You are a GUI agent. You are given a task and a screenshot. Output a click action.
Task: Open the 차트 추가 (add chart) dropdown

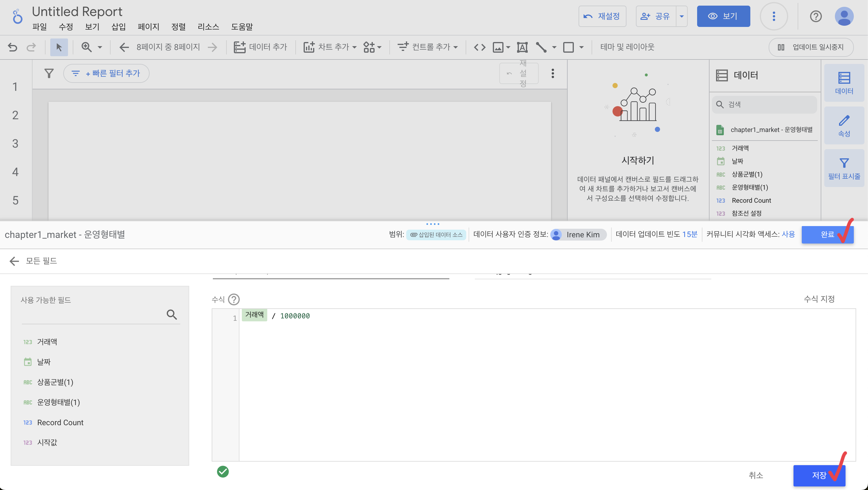tap(330, 47)
